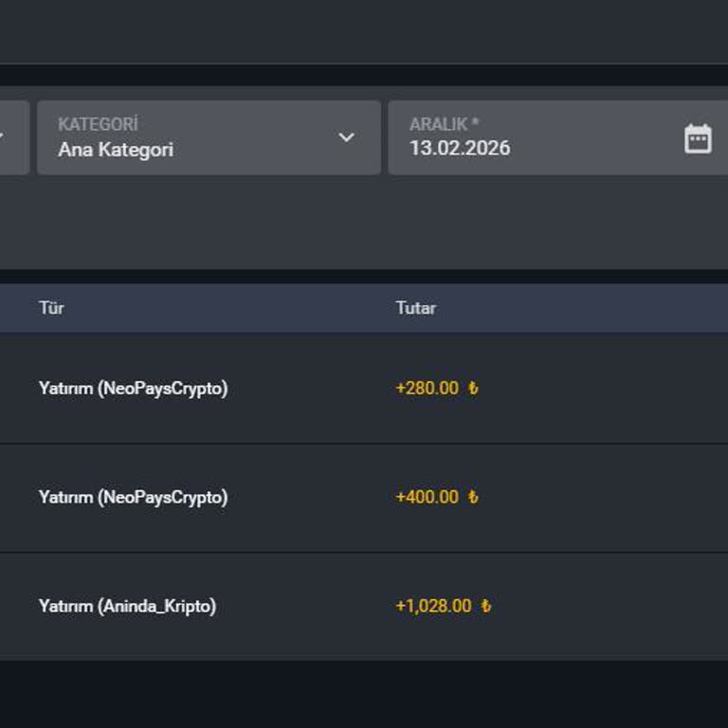
Task: Click the +400.00 amount value
Action: tap(427, 498)
